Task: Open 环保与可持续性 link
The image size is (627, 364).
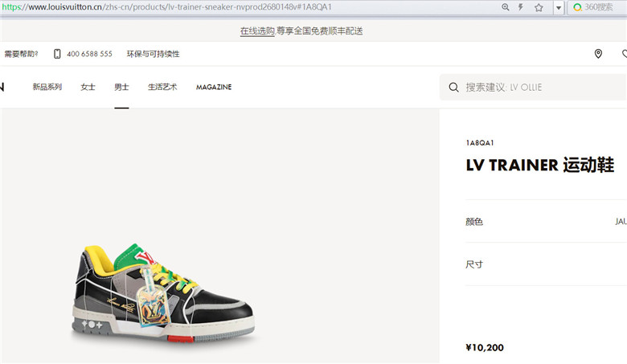Action: [x=154, y=54]
